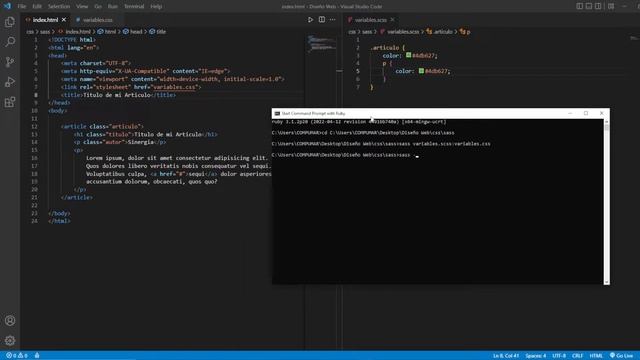Minimize the Command Prompt window
The height and width of the screenshot is (360, 640).
point(570,113)
